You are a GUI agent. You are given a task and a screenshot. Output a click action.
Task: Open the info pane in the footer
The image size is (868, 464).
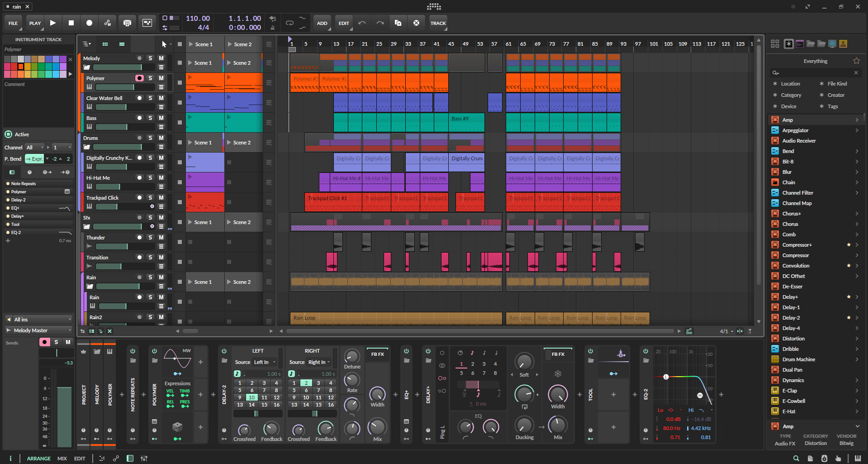[x=10, y=458]
